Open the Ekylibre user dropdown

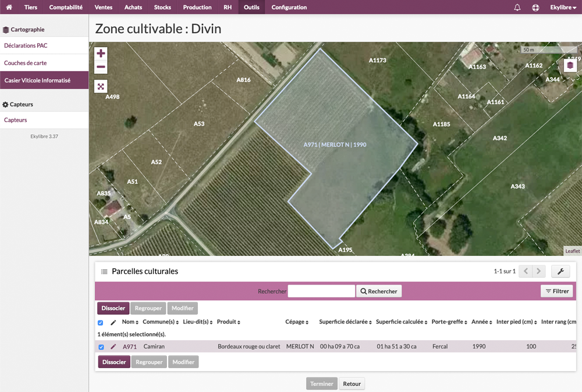563,8
